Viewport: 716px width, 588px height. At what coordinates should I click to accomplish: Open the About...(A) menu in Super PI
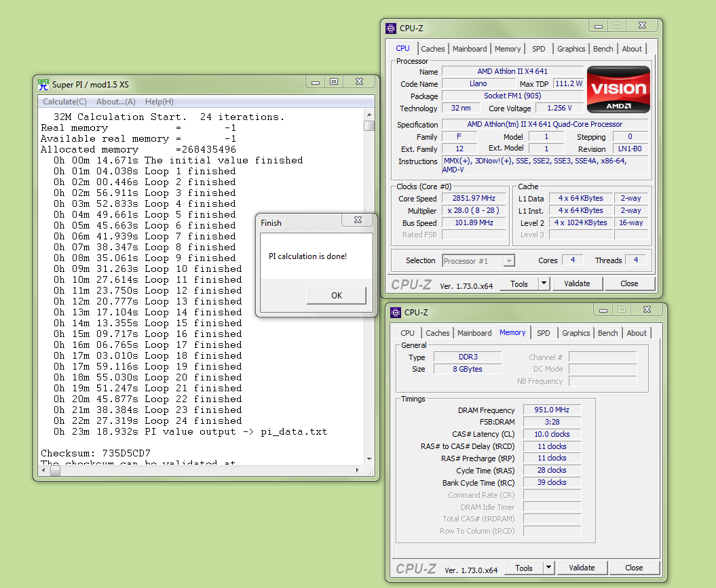click(x=116, y=102)
